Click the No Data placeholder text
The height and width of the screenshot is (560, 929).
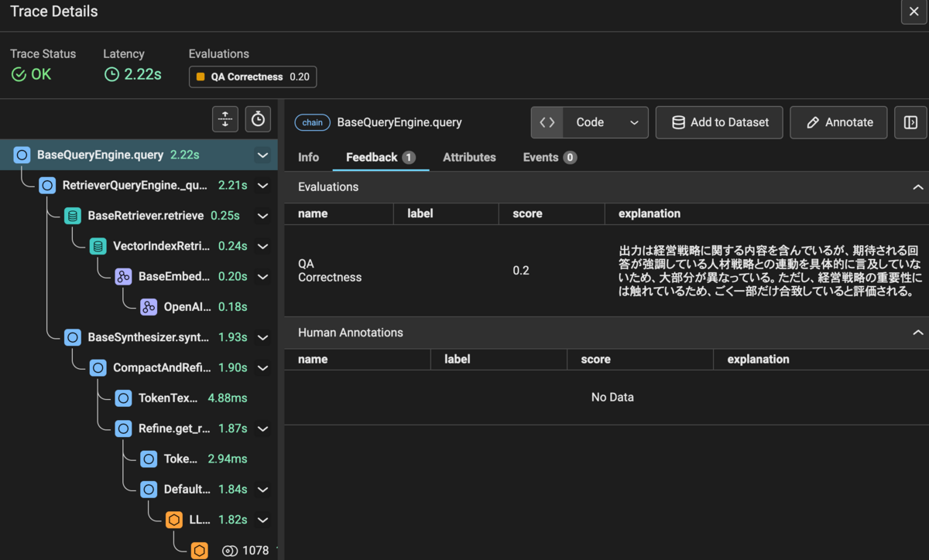[x=612, y=397]
